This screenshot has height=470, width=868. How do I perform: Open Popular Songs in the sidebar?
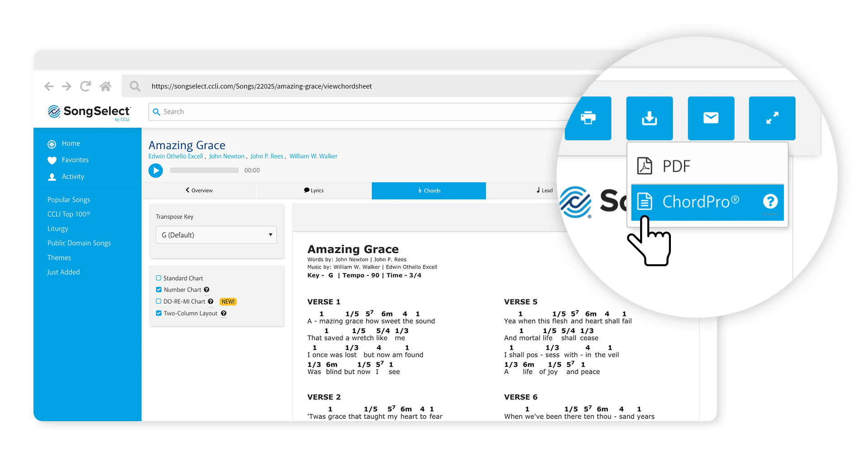[69, 200]
